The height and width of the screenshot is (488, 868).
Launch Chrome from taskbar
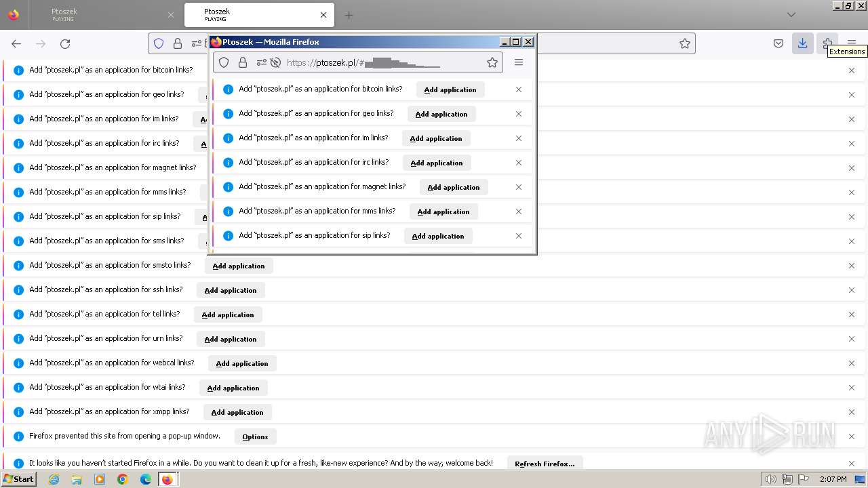point(123,479)
